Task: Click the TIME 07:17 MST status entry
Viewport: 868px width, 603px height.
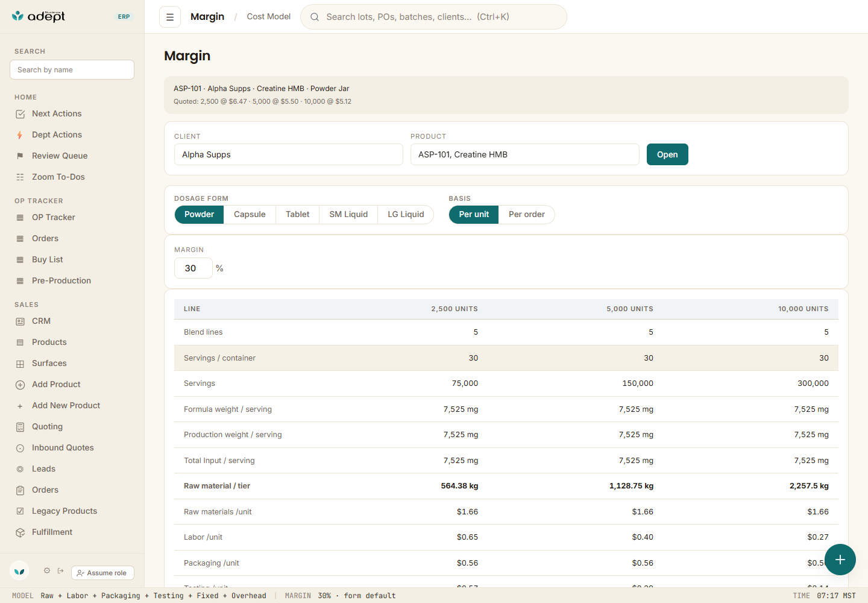Action: (824, 596)
